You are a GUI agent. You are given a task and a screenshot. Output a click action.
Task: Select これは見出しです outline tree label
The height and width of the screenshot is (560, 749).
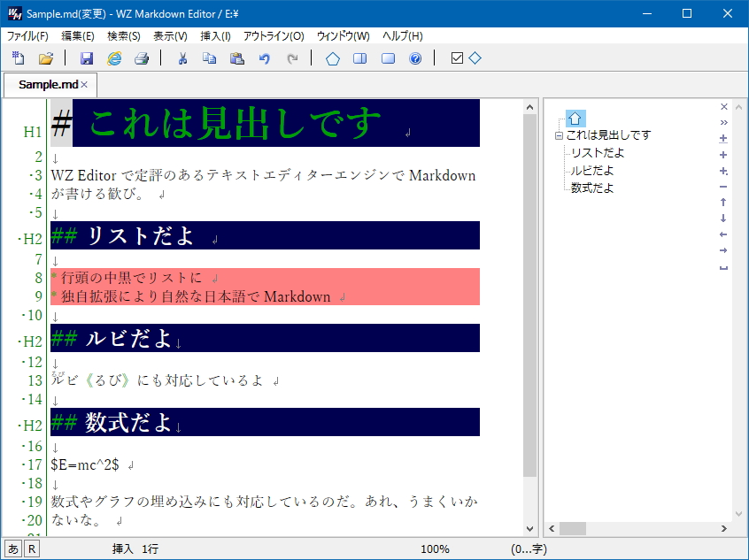point(608,135)
